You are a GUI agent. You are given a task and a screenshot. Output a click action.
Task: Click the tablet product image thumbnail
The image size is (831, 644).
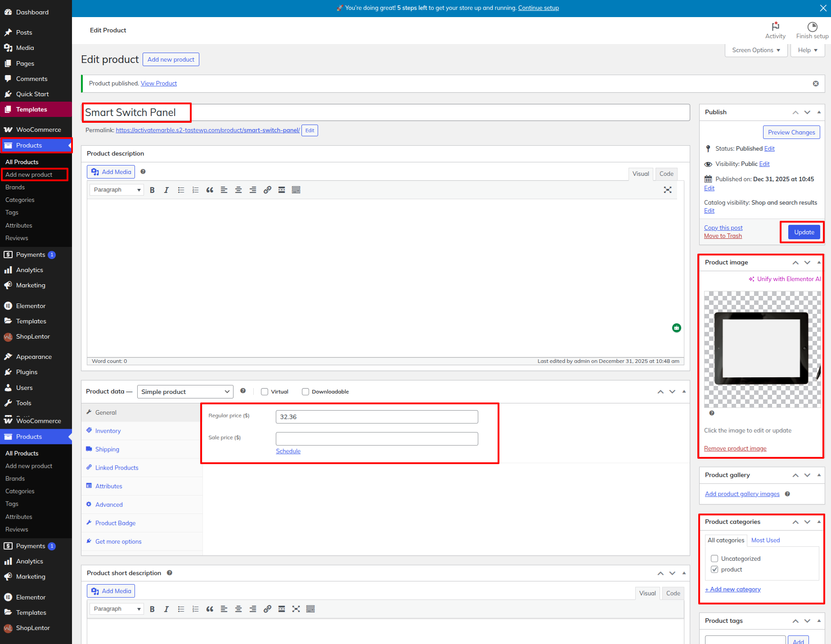coord(762,349)
